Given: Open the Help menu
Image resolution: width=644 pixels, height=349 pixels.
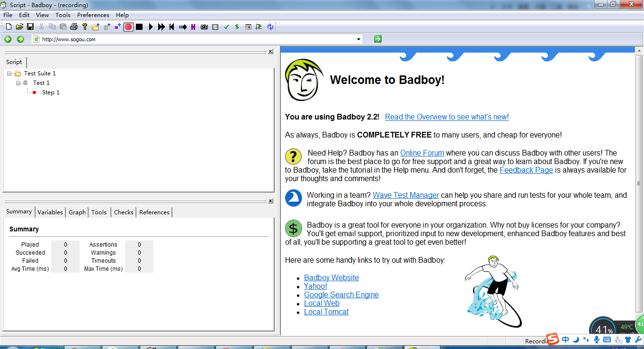Looking at the screenshot, I should [x=122, y=15].
